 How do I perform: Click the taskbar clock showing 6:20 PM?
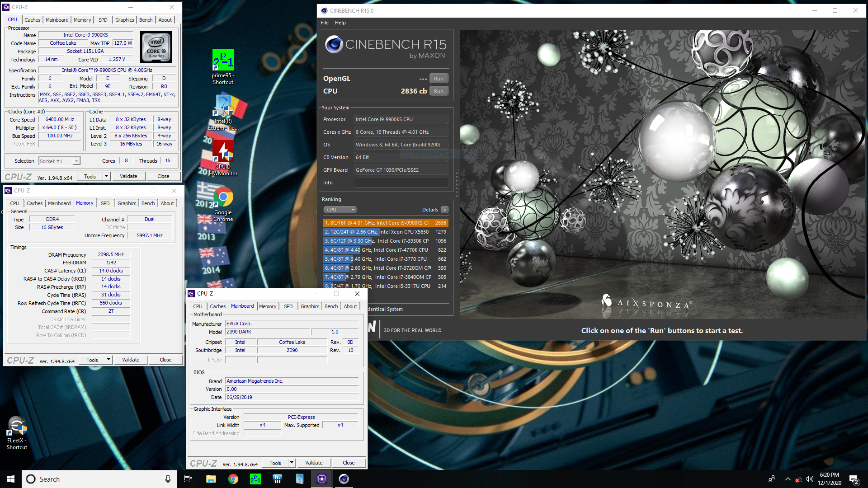click(829, 479)
